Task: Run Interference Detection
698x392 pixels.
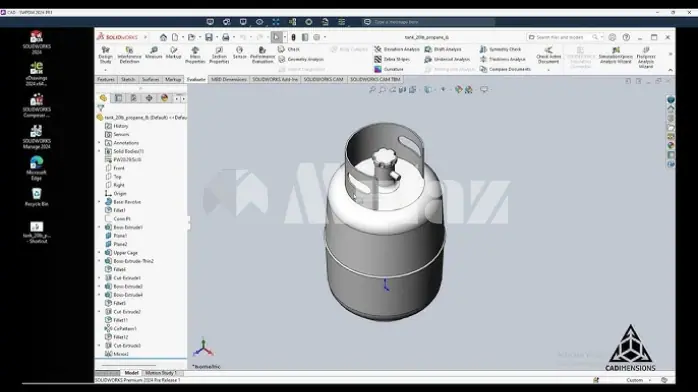Action: coord(129,55)
